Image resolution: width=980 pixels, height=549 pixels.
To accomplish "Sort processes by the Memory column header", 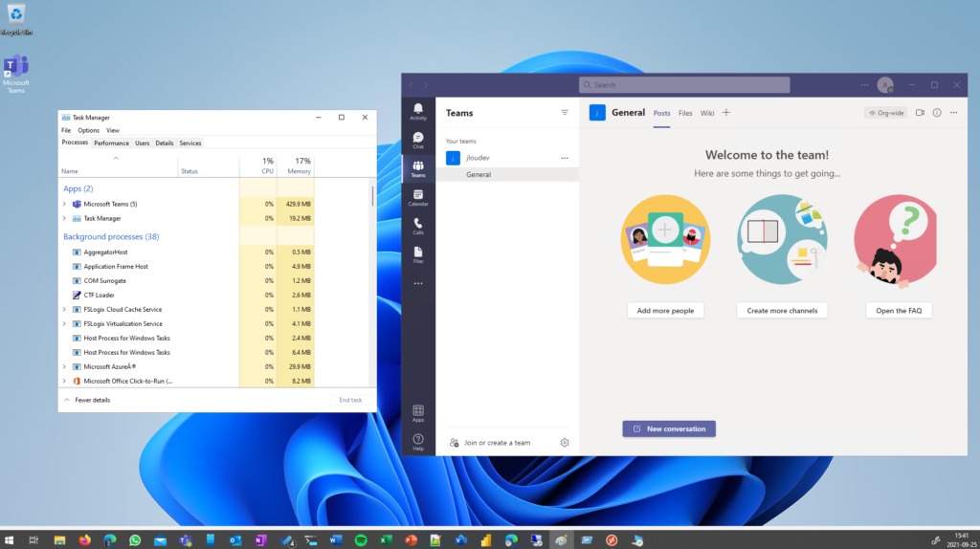I will 295,165.
